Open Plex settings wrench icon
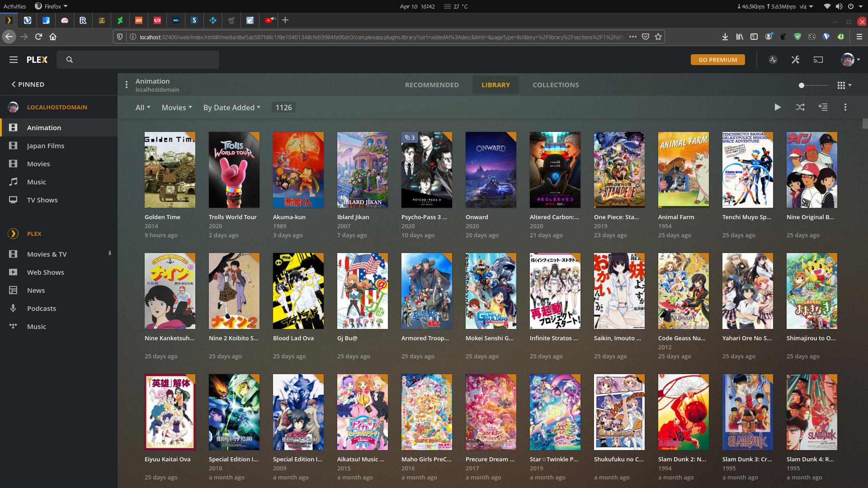Image resolution: width=868 pixels, height=488 pixels. (x=796, y=60)
